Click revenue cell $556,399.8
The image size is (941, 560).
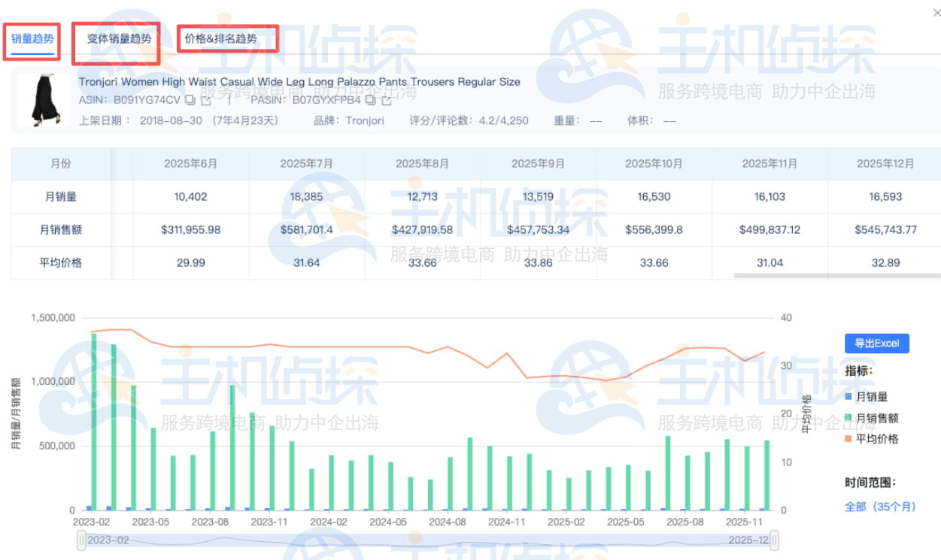pos(654,230)
